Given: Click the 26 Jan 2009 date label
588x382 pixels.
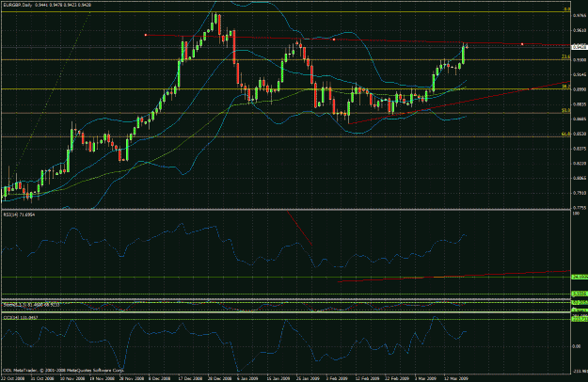Looking at the screenshot, I should 308,378.
